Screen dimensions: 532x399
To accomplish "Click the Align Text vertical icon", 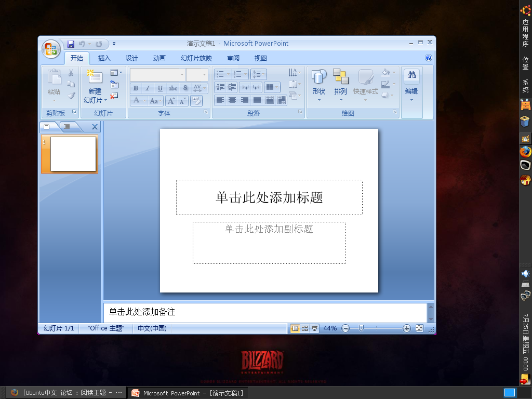I will point(293,84).
